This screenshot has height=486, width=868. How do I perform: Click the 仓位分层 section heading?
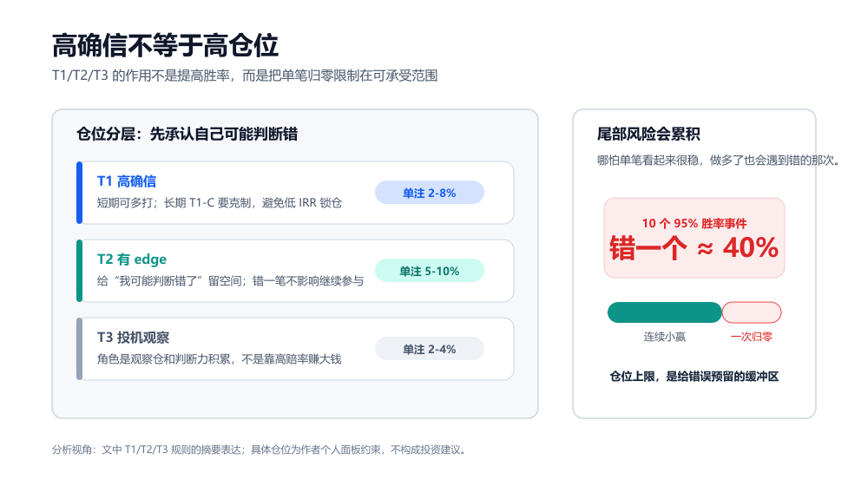coord(187,134)
